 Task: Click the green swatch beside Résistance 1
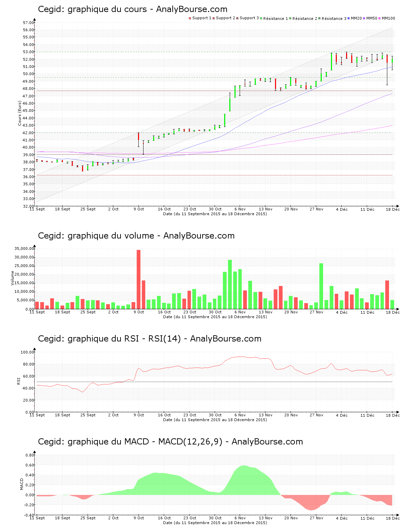(x=261, y=18)
